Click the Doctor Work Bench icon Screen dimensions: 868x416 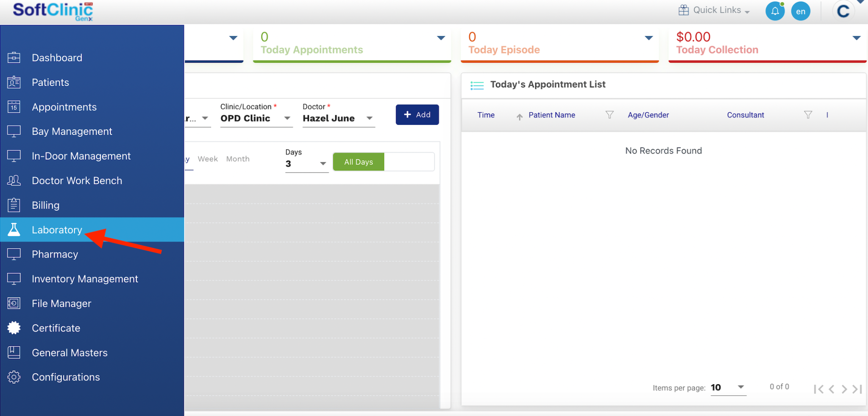click(14, 180)
